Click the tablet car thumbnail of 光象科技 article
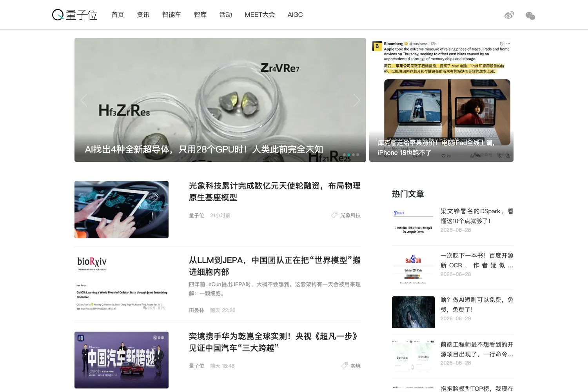The height and width of the screenshot is (392, 588). 122,210
